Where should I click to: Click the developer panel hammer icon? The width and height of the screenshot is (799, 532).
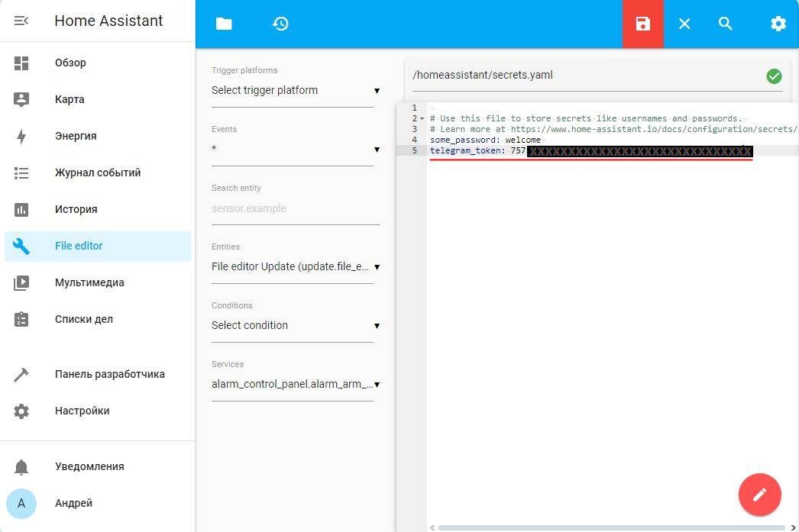pos(21,375)
